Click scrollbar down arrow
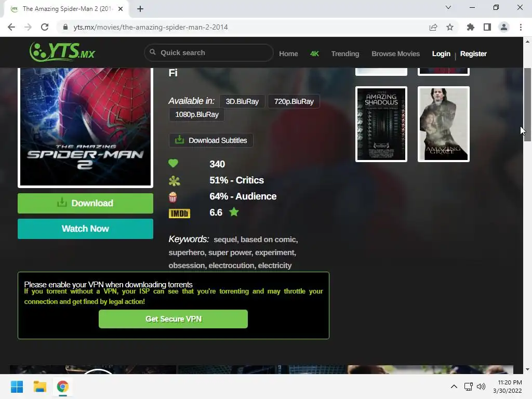Viewport: 532px width, 399px height. pos(527,369)
